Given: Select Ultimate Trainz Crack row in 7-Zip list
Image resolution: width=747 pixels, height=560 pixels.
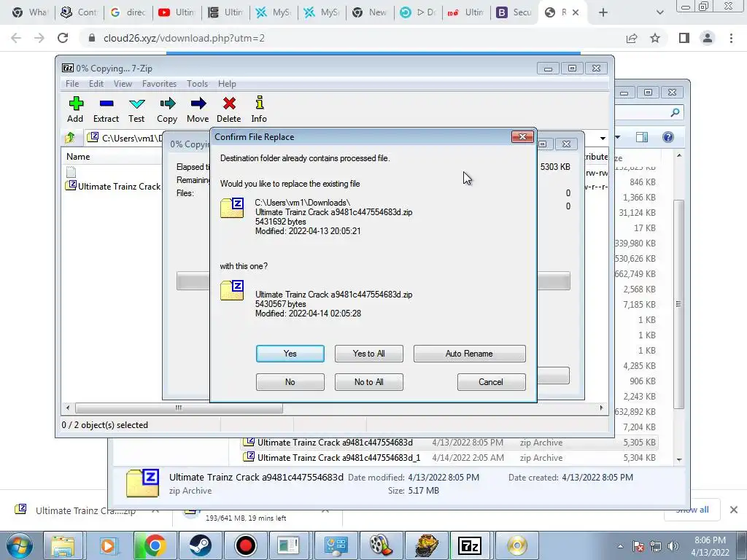Looking at the screenshot, I should click(113, 186).
